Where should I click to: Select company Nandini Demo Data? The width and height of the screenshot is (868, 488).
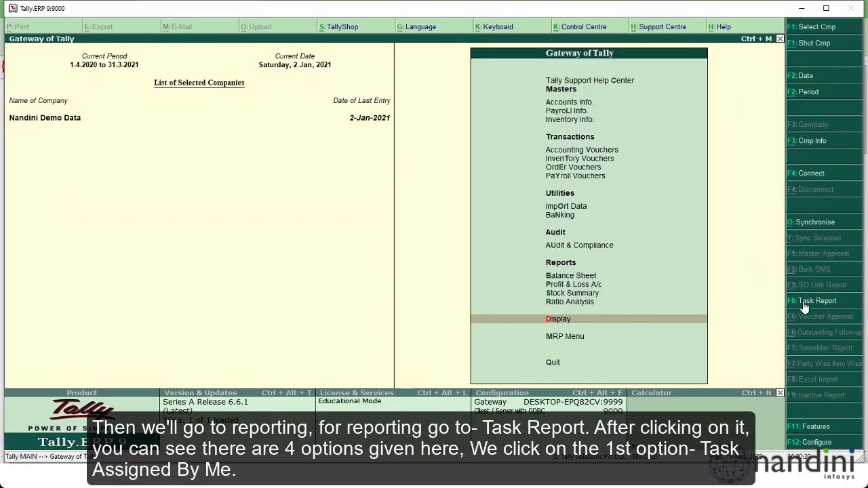(x=45, y=118)
